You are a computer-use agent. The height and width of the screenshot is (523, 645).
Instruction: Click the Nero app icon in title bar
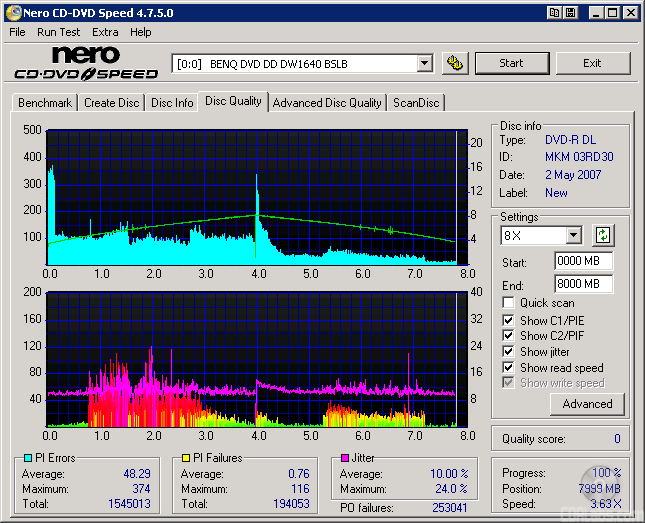12,13
